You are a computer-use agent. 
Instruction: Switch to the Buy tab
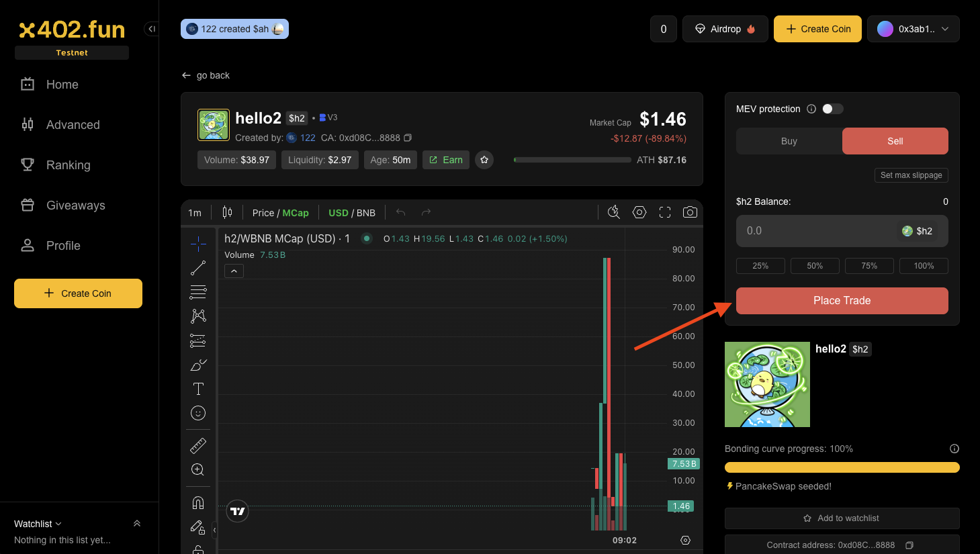click(789, 141)
